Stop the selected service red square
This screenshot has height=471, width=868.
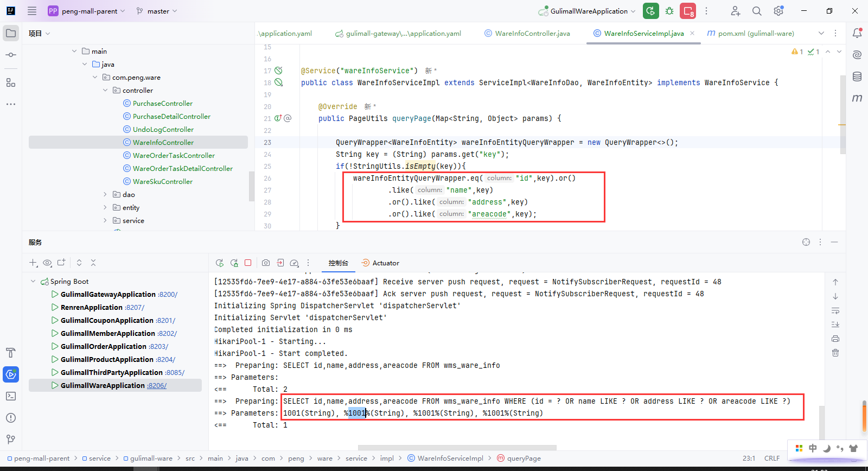[x=248, y=263]
